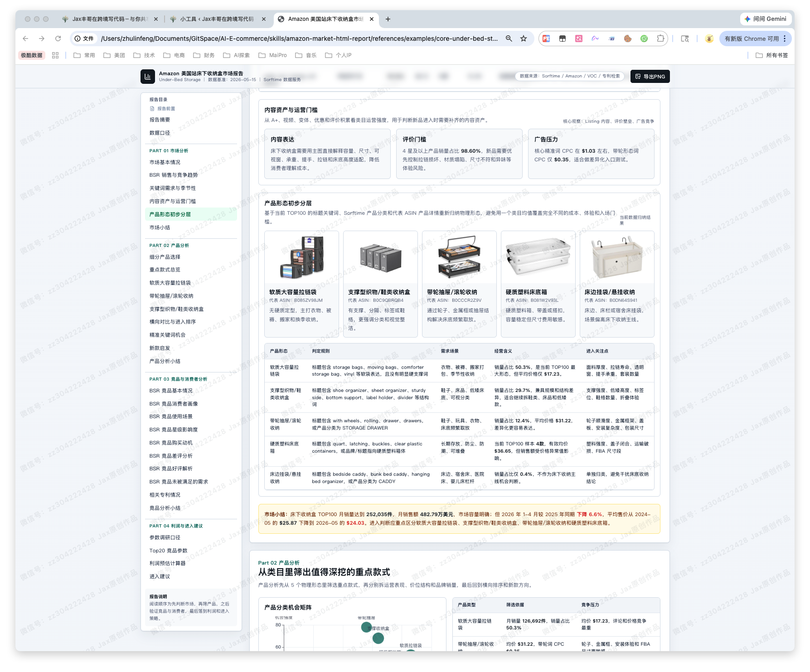Expand the AI探索 bookmark folder
The image size is (810, 672).
point(237,55)
